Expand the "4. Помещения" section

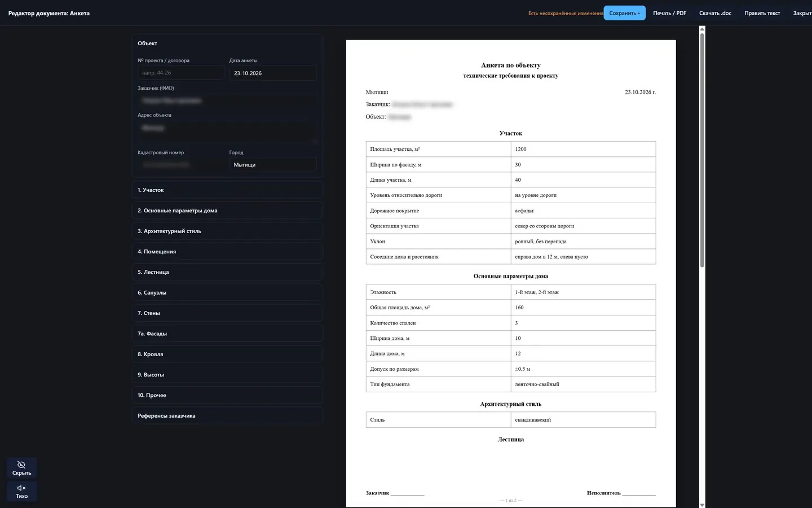pyautogui.click(x=227, y=252)
